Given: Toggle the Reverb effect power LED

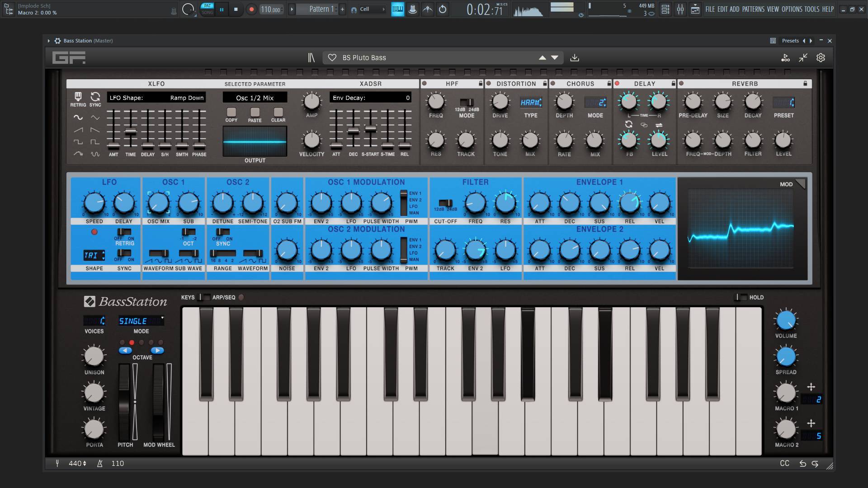Looking at the screenshot, I should coord(681,84).
